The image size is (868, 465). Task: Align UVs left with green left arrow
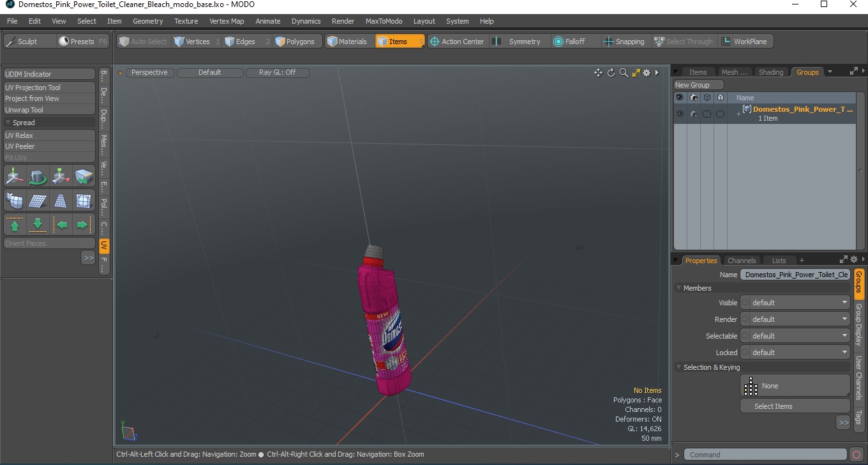61,225
